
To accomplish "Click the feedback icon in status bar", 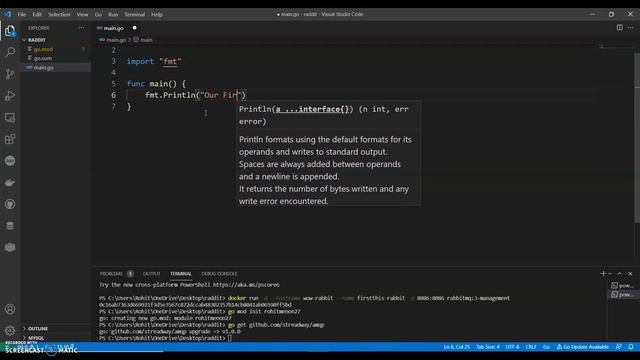I will click(619, 347).
